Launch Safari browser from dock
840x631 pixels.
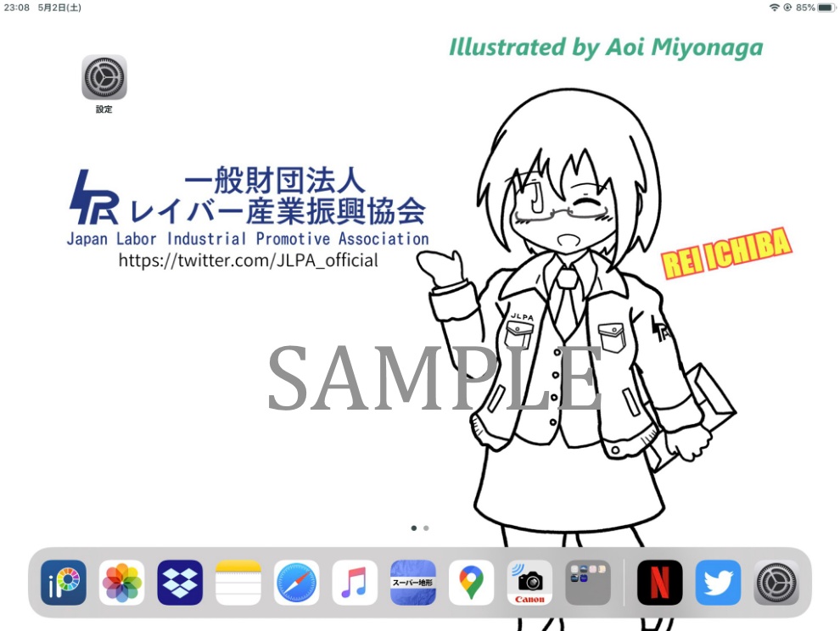pos(297,583)
